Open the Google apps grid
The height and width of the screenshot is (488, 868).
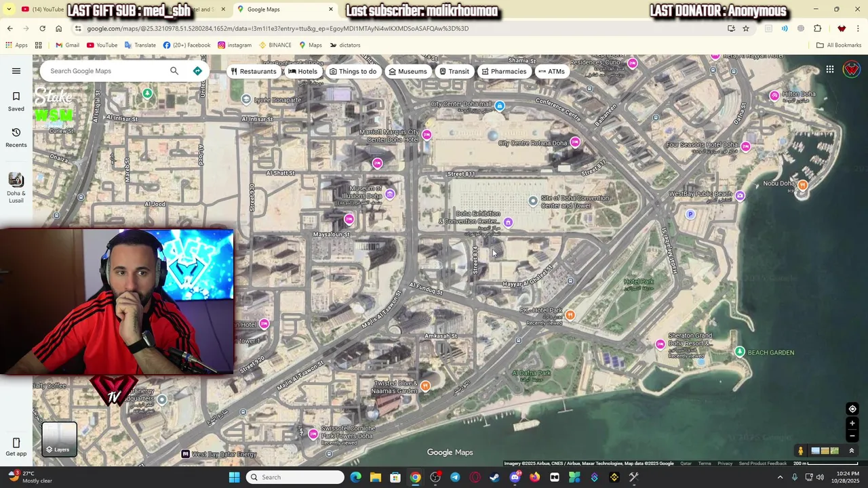click(830, 69)
